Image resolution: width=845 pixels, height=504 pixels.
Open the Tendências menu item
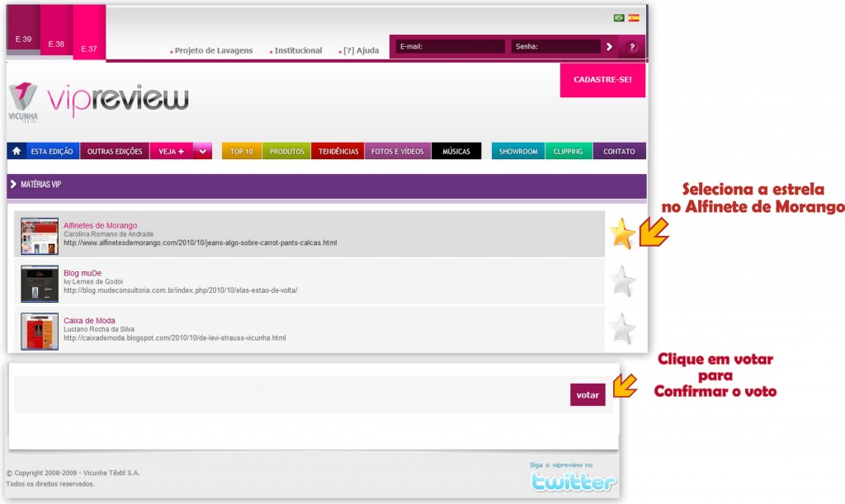(338, 151)
